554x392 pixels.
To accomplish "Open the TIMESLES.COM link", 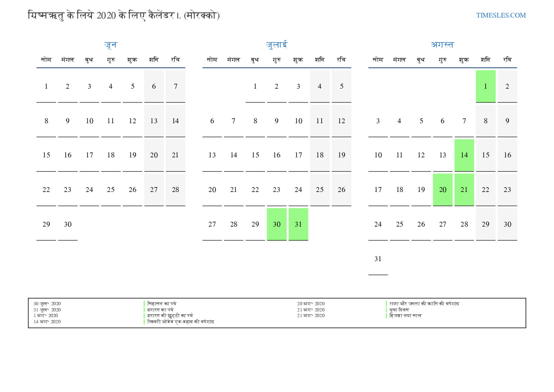I will click(x=500, y=15).
